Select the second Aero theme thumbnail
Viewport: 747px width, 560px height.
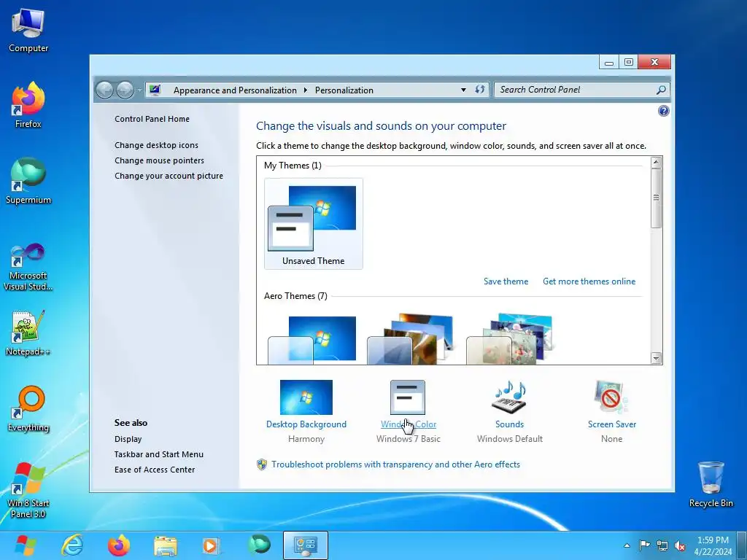pyautogui.click(x=411, y=339)
